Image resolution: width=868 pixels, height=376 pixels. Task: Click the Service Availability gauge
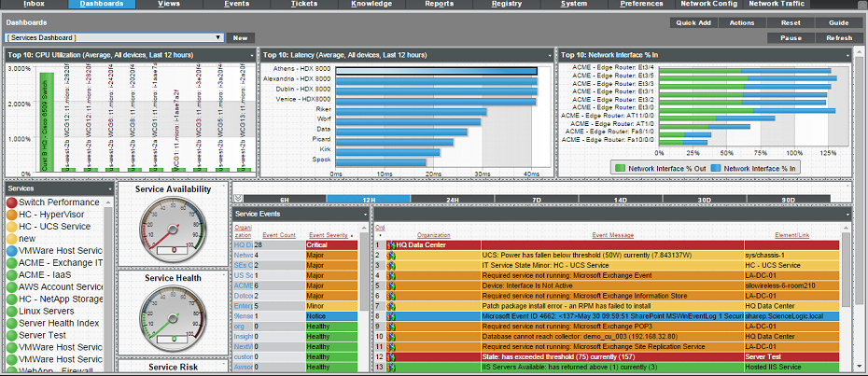click(x=170, y=232)
